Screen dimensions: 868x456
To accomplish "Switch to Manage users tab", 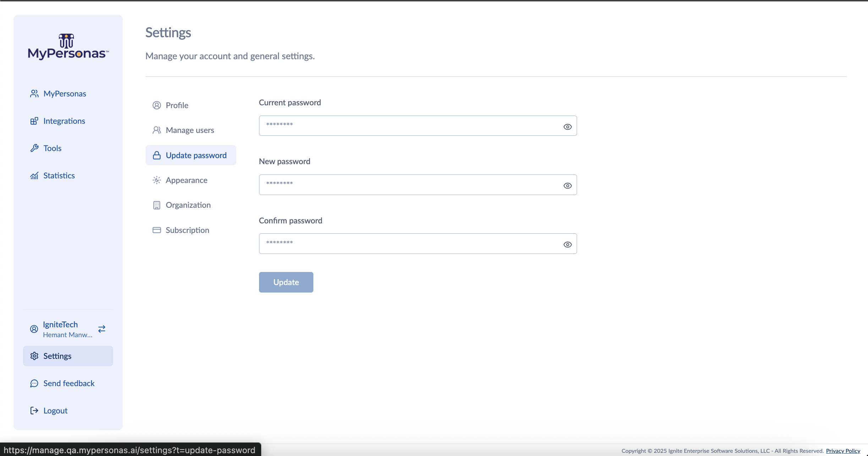I will [x=190, y=130].
